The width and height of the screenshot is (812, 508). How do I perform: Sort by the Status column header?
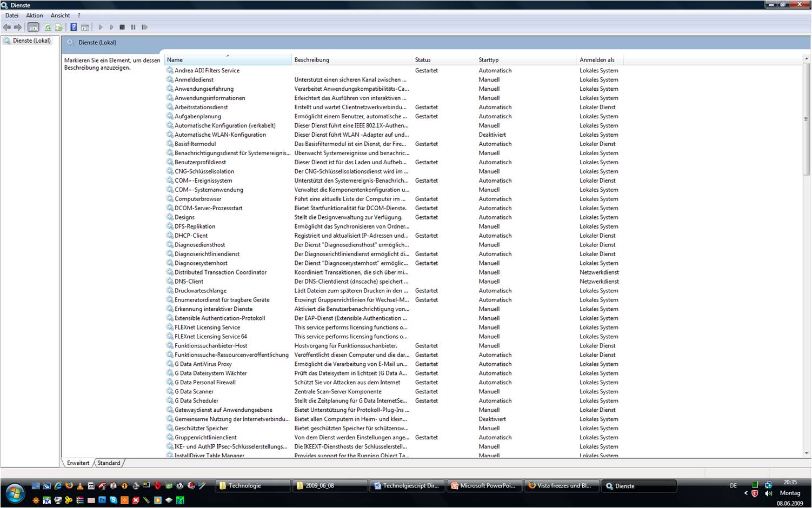[x=444, y=59]
